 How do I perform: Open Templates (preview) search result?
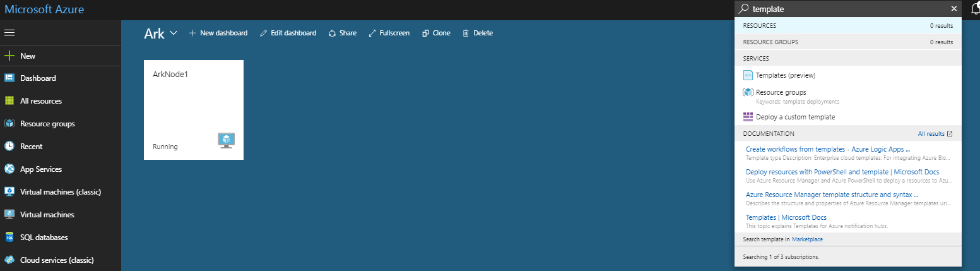click(x=848, y=75)
